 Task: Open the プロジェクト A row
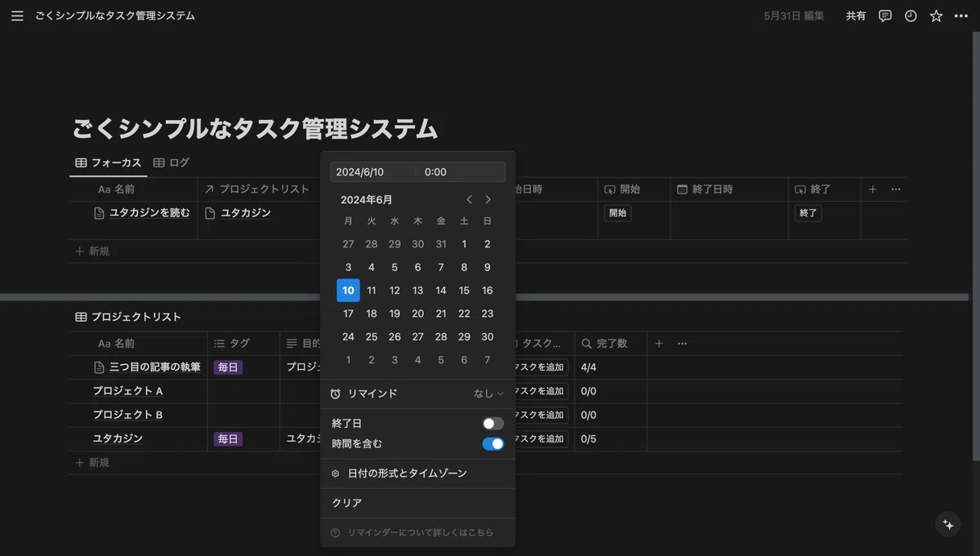pos(128,391)
